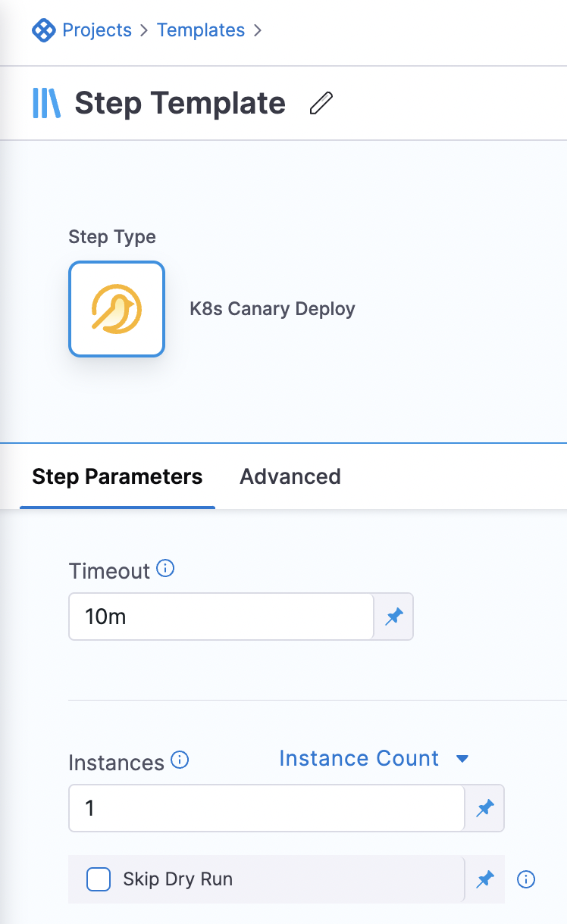The height and width of the screenshot is (924, 567).
Task: Click the K8s Canary Deploy label
Action: 272,309
